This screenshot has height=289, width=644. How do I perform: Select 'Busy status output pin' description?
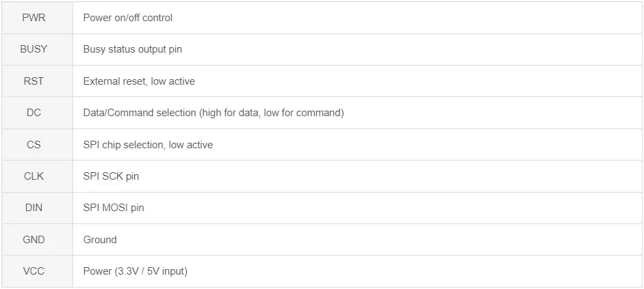point(132,49)
